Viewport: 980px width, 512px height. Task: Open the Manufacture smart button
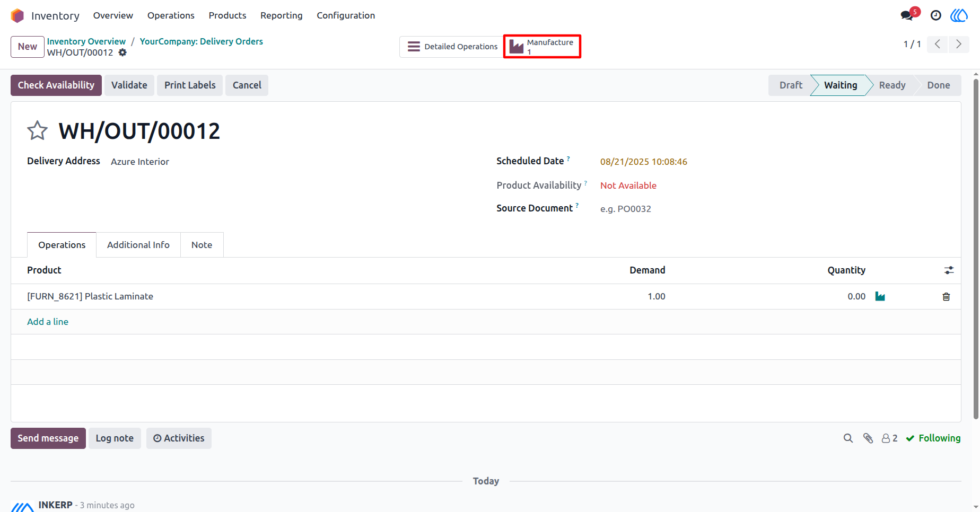[542, 47]
